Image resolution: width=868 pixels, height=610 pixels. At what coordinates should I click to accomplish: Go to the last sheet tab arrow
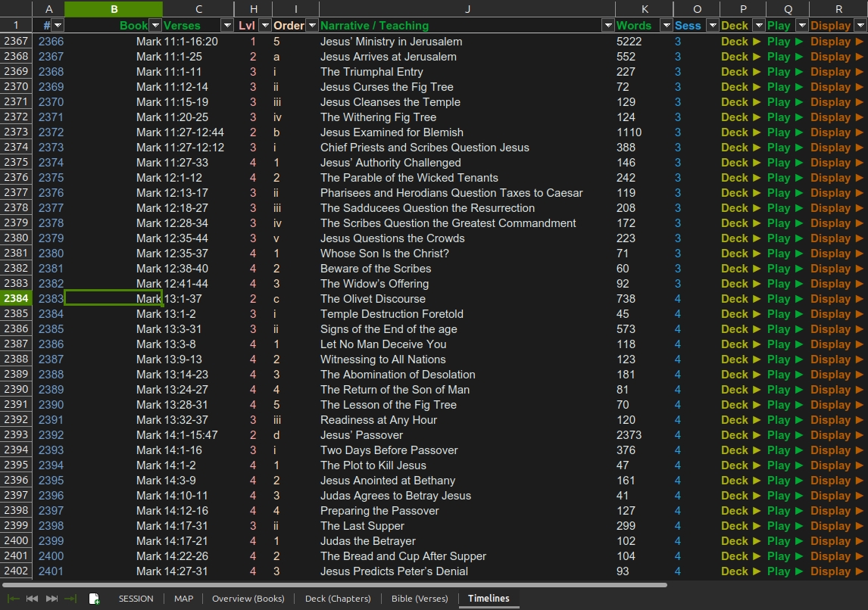pyautogui.click(x=71, y=599)
